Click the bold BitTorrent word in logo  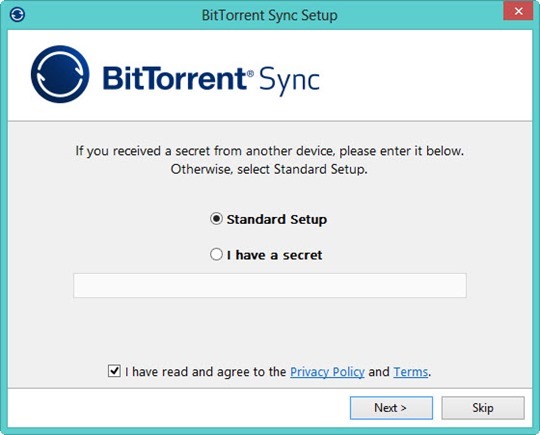pos(174,79)
